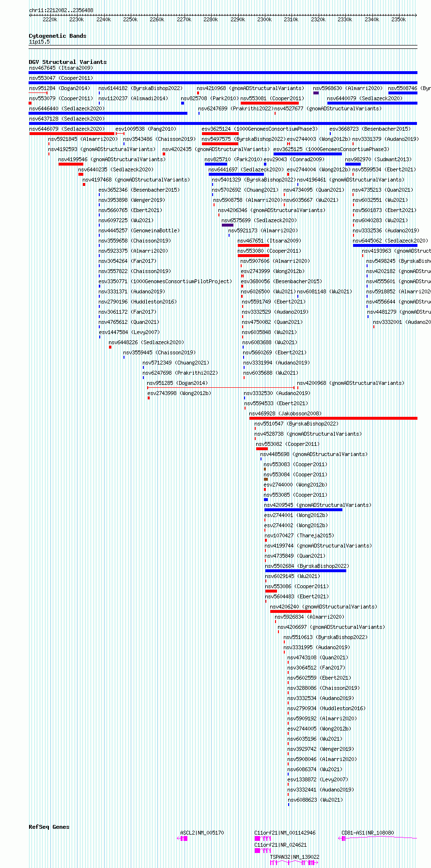Click the nsv6437128 (Sedlazeck2020) label

(66, 119)
